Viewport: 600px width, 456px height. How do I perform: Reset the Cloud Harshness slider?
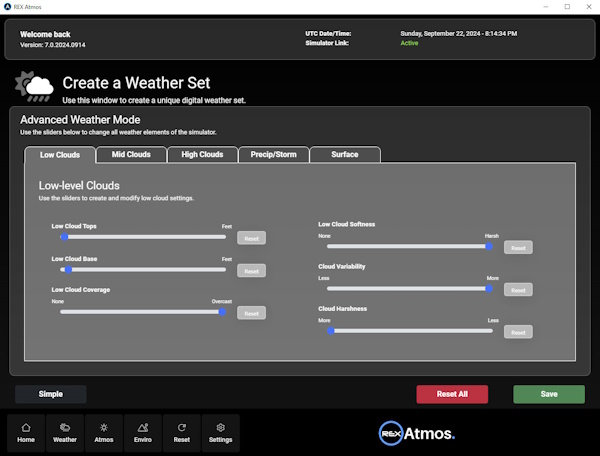(x=518, y=332)
